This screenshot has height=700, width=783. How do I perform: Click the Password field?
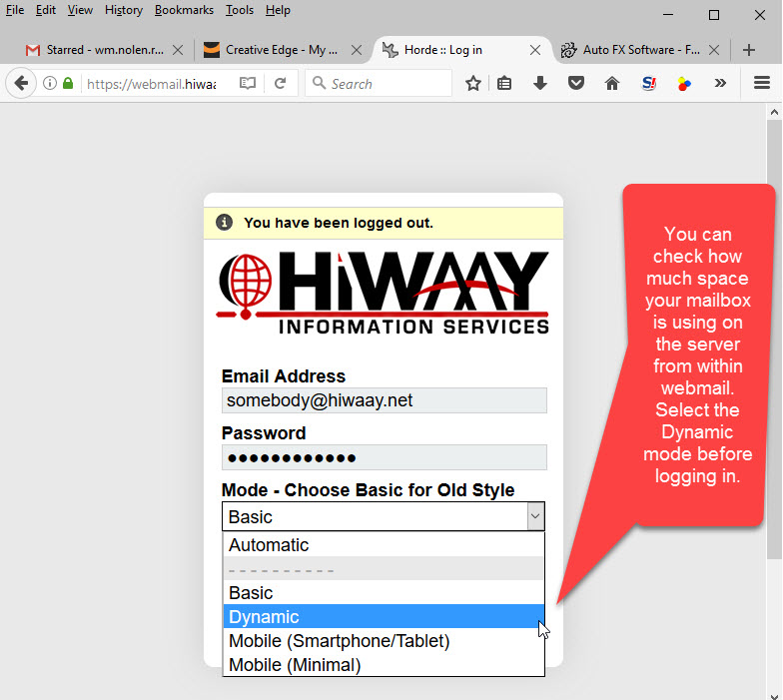pyautogui.click(x=384, y=457)
